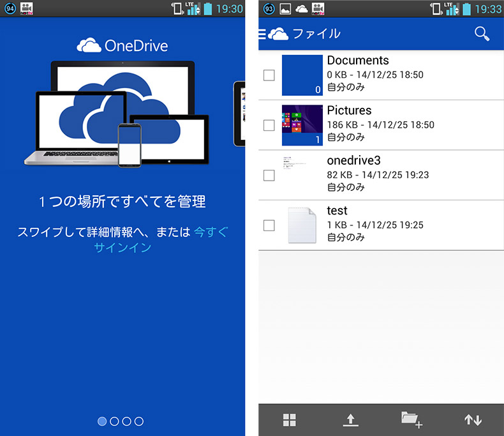Jump to the second page indicator dot

coord(114,421)
